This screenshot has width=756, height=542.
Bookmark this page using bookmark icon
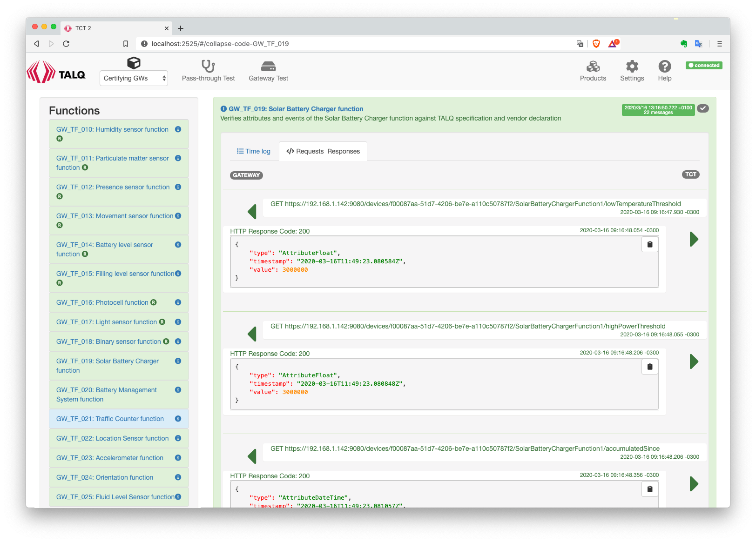pos(126,44)
